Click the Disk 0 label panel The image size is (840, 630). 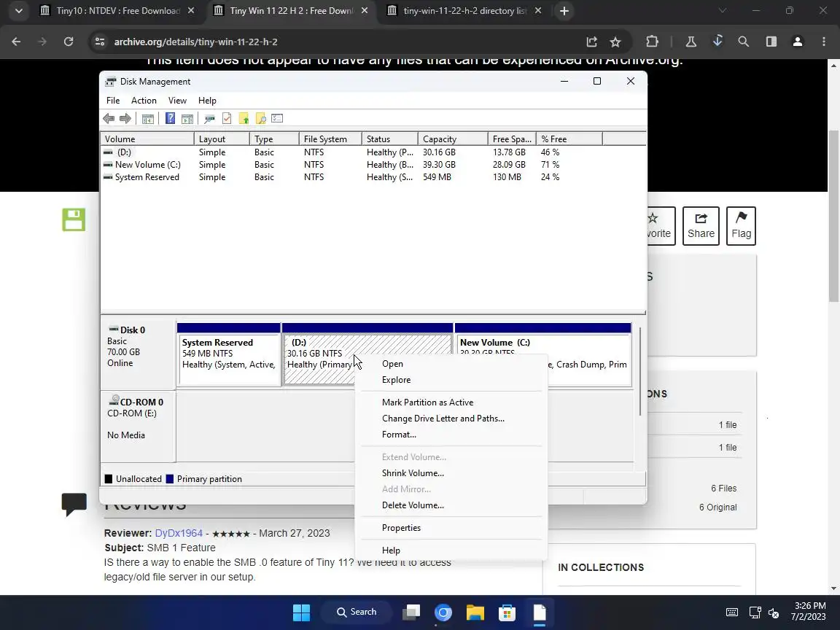click(x=139, y=354)
